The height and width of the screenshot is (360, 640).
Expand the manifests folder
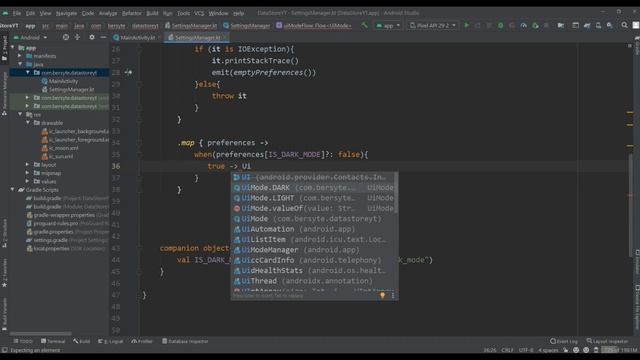(x=20, y=56)
